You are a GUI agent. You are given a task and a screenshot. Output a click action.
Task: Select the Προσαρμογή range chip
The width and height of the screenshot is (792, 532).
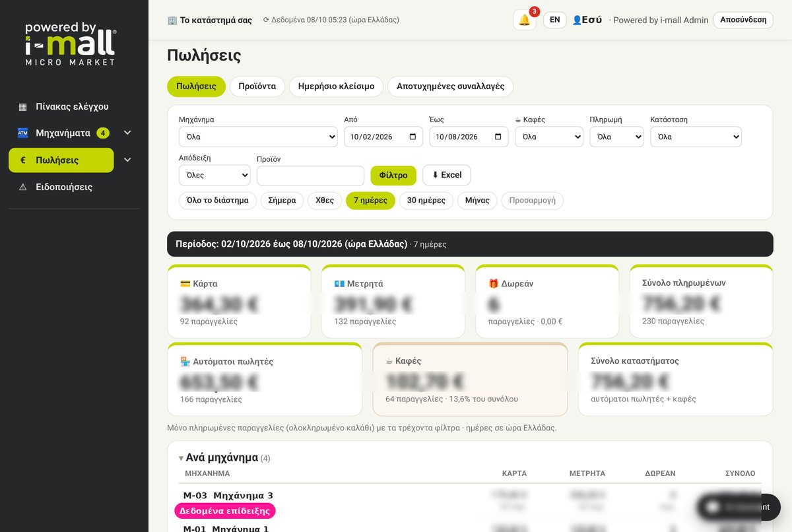coord(532,200)
